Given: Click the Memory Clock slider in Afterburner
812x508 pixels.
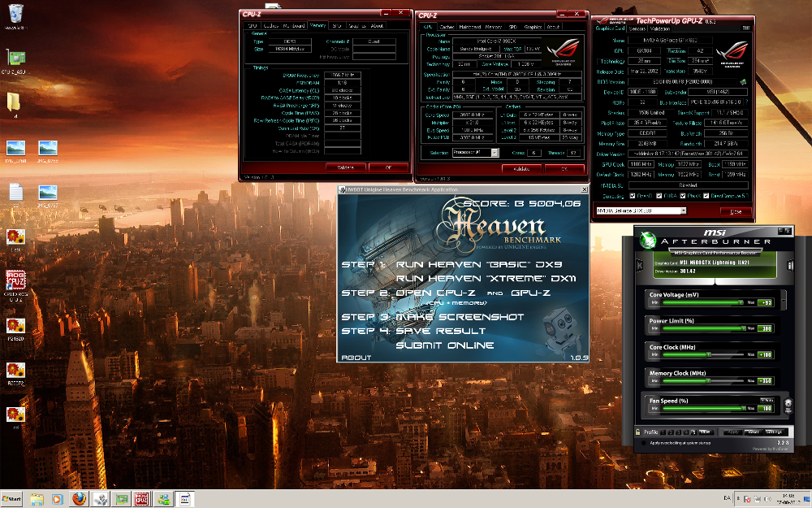Looking at the screenshot, I should tap(702, 380).
